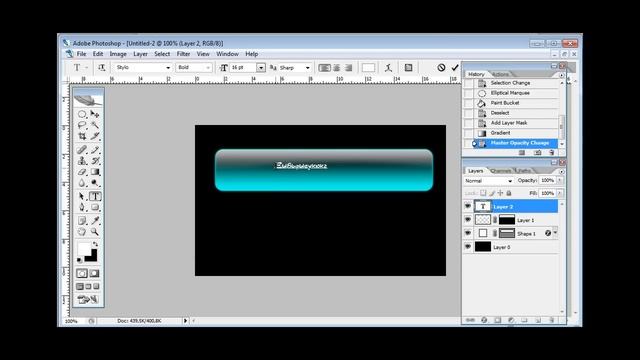
Task: Expand layer effects on Shape 1
Action: [555, 232]
